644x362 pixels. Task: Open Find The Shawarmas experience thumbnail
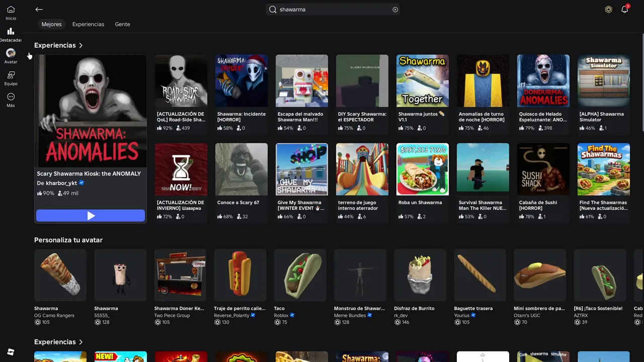tap(604, 169)
